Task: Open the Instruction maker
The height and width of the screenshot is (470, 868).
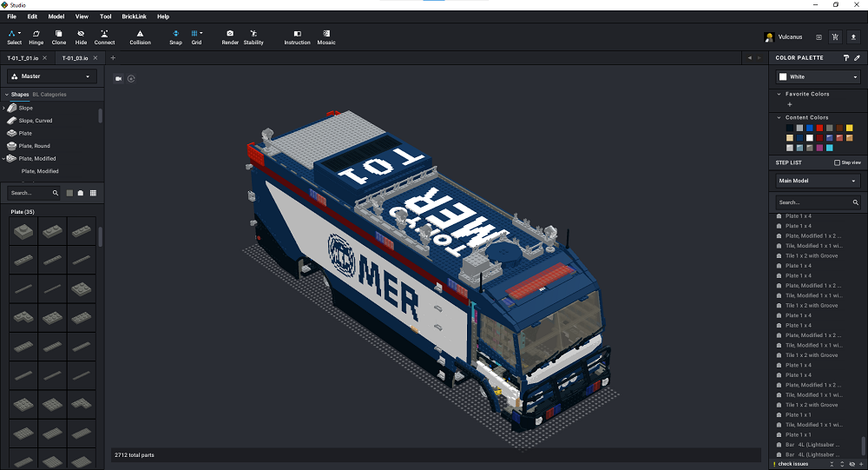Action: [x=297, y=37]
